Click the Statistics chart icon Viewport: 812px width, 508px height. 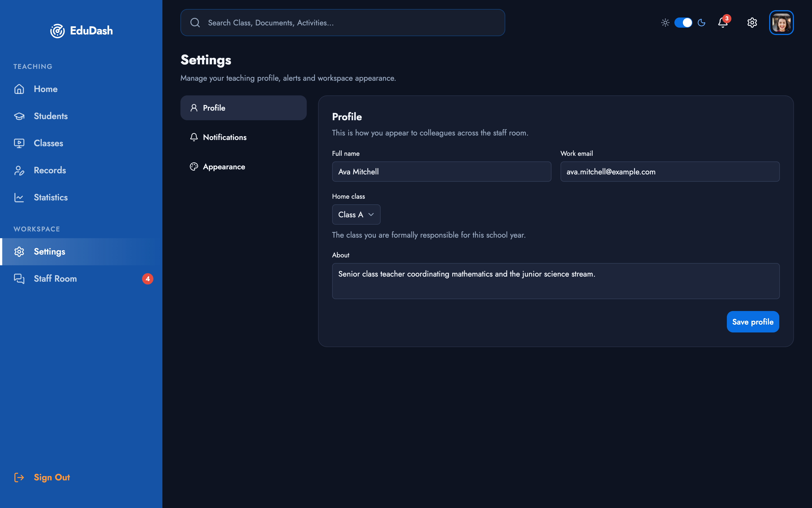[19, 198]
